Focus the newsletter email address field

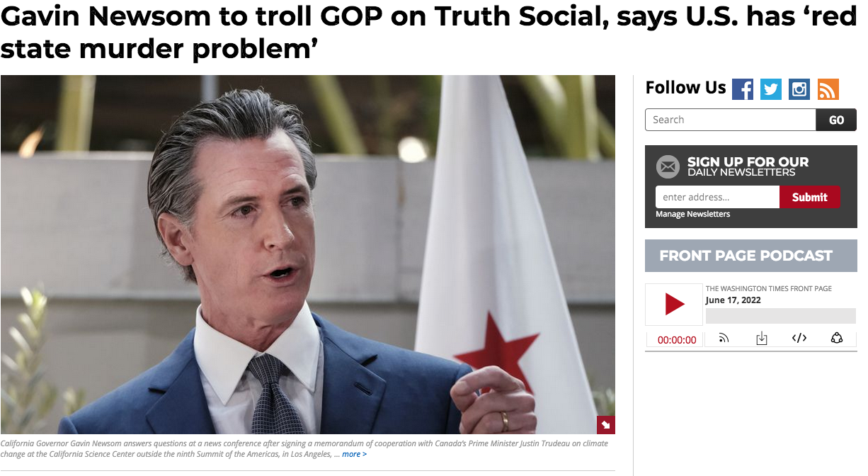717,197
